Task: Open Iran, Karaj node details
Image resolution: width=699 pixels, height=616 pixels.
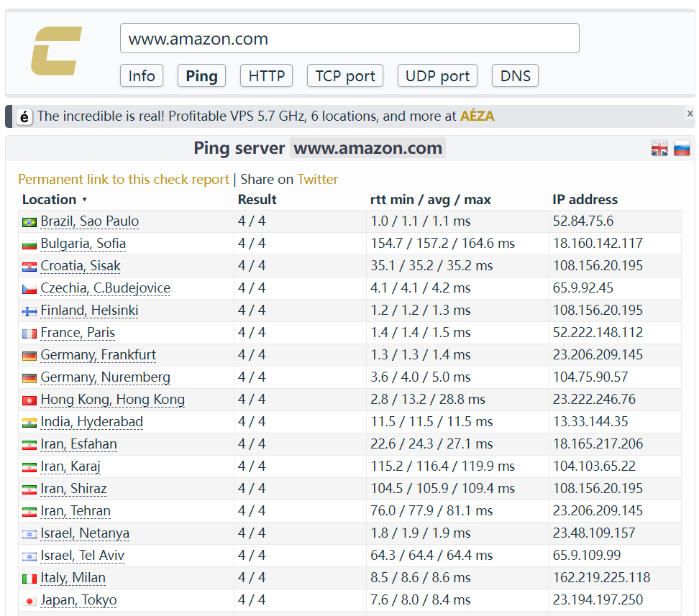Action: (x=70, y=466)
